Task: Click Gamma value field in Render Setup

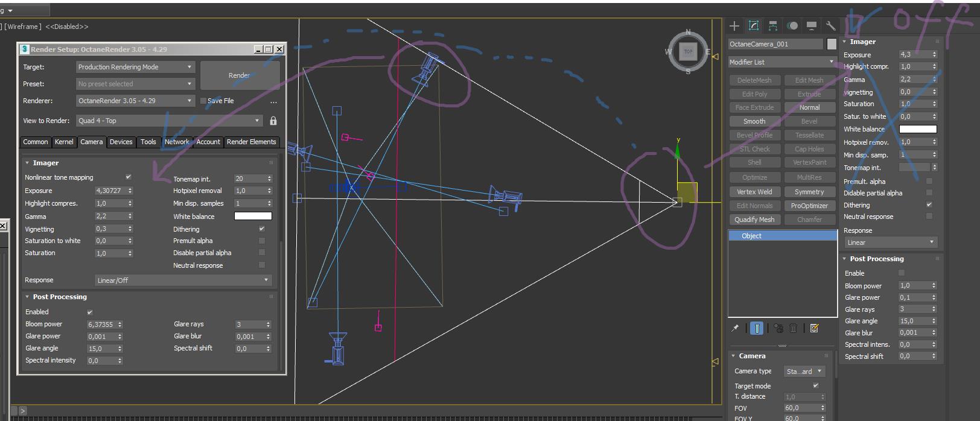Action: [x=110, y=216]
